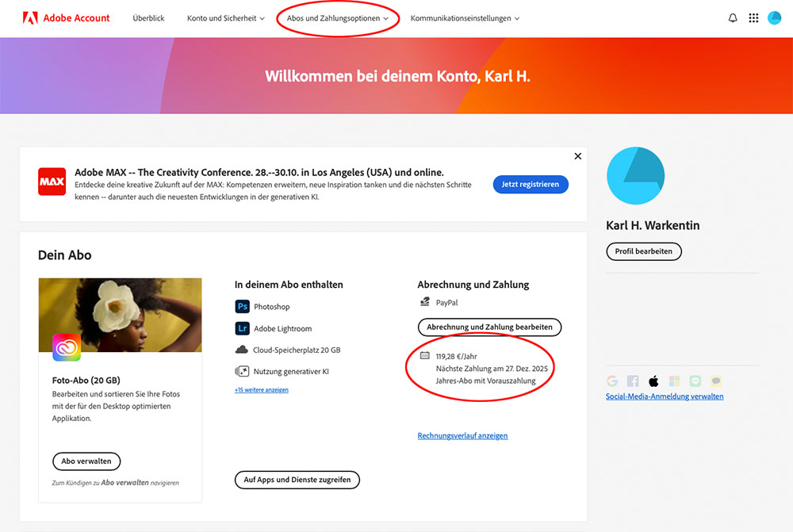Open the apps grid switcher
793x532 pixels.
coord(753,18)
